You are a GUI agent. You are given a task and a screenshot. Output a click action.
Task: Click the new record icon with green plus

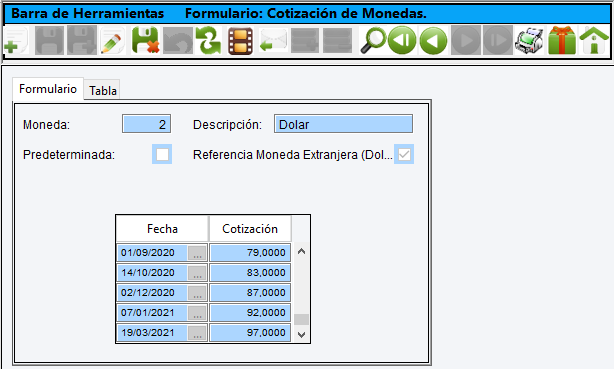pos(16,40)
